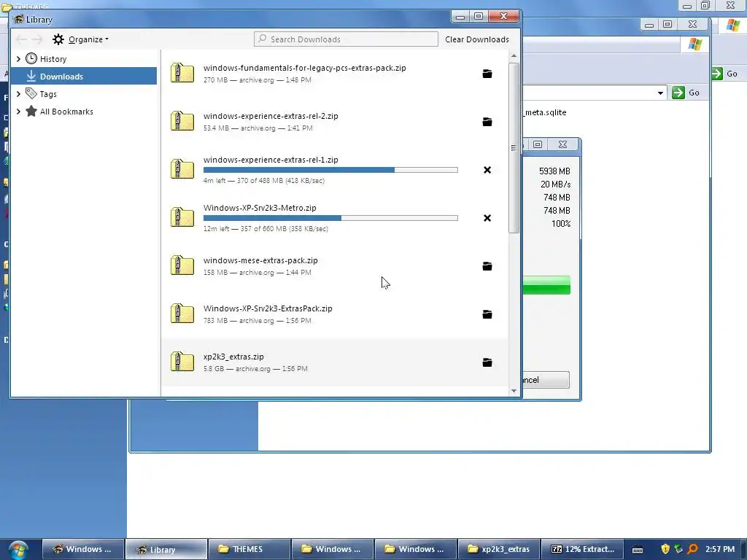Click progress bar of Windows-XP-Srv2k3-Metro.zip
Screen dimensions: 747x560
(x=330, y=218)
